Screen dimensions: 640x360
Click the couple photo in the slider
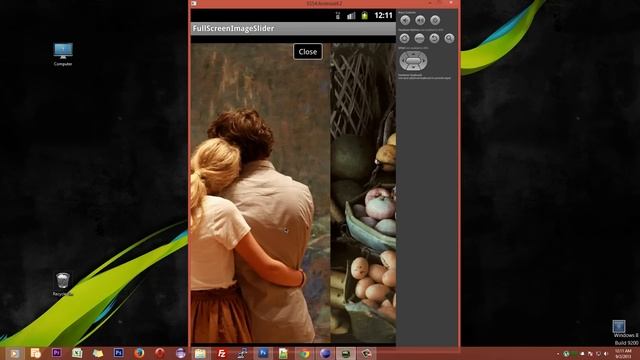pos(260,193)
